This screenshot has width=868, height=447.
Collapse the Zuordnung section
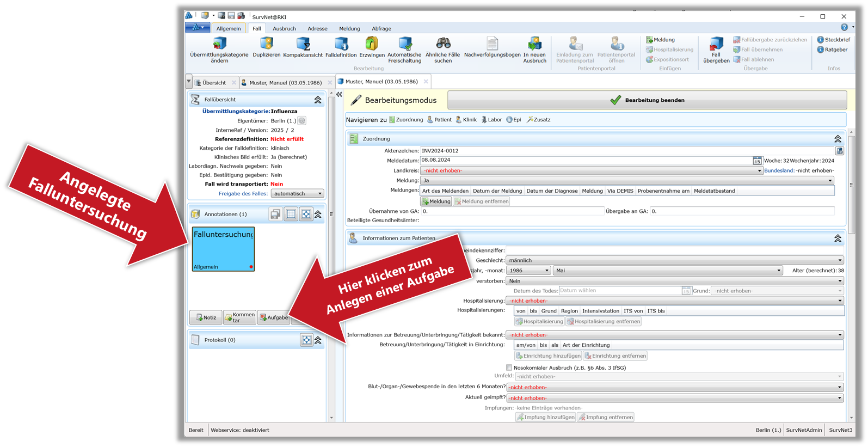tap(838, 139)
